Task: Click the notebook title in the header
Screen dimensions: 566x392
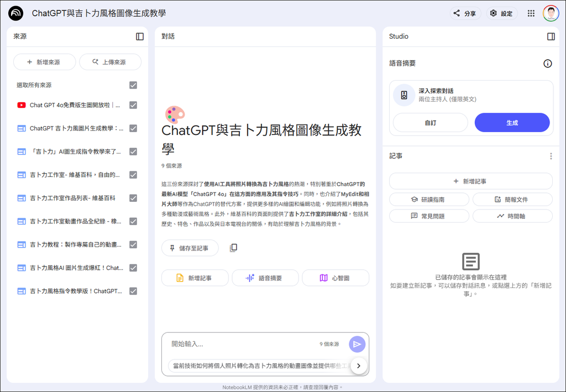Action: [x=99, y=13]
